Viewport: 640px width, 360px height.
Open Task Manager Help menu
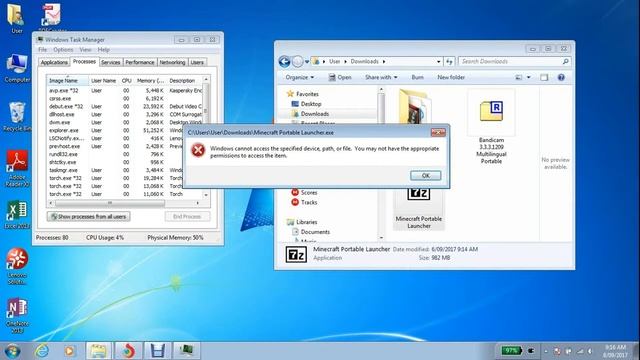(x=104, y=50)
